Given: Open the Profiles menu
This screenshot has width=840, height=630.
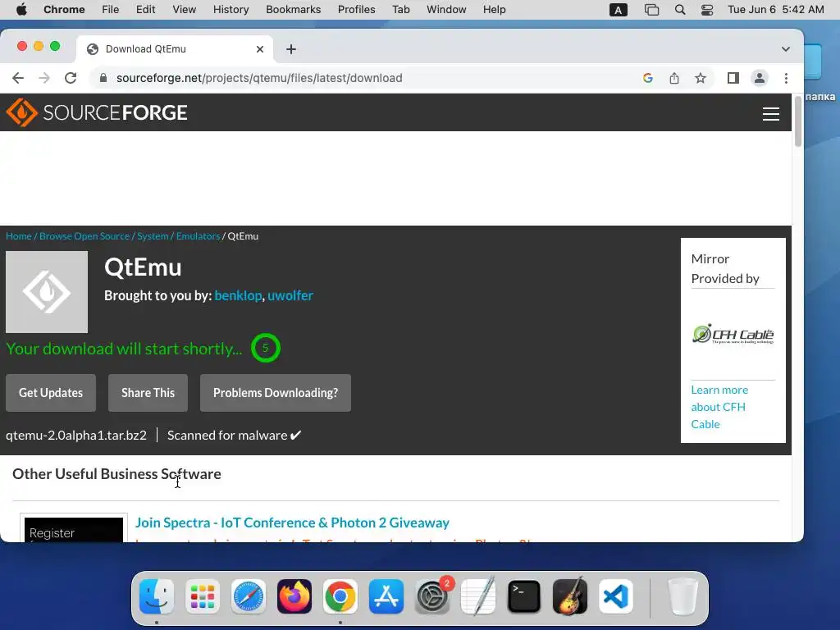Looking at the screenshot, I should (356, 10).
